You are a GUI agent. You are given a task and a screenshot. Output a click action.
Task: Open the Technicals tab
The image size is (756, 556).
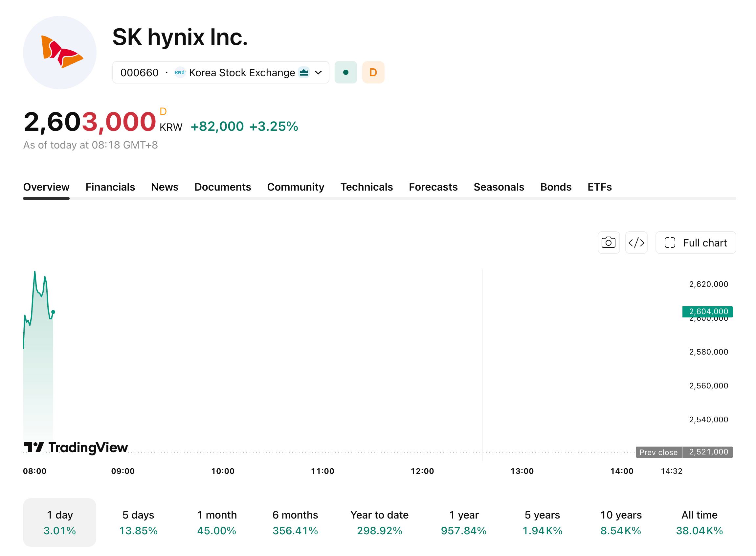tap(367, 187)
